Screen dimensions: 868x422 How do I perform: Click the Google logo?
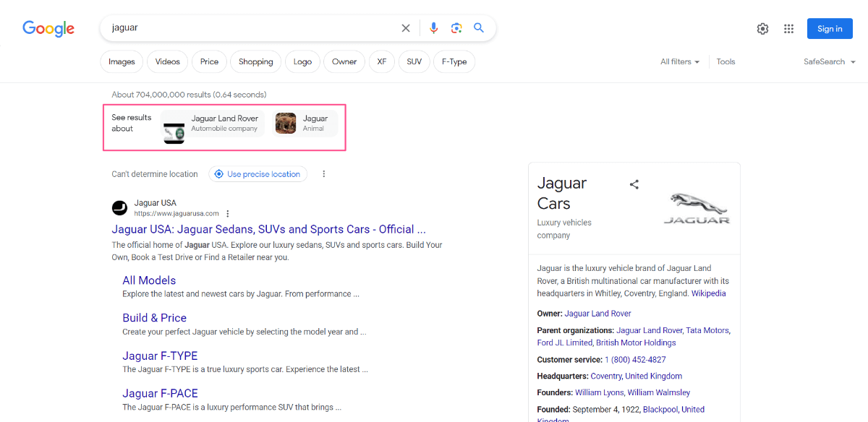[x=48, y=28]
